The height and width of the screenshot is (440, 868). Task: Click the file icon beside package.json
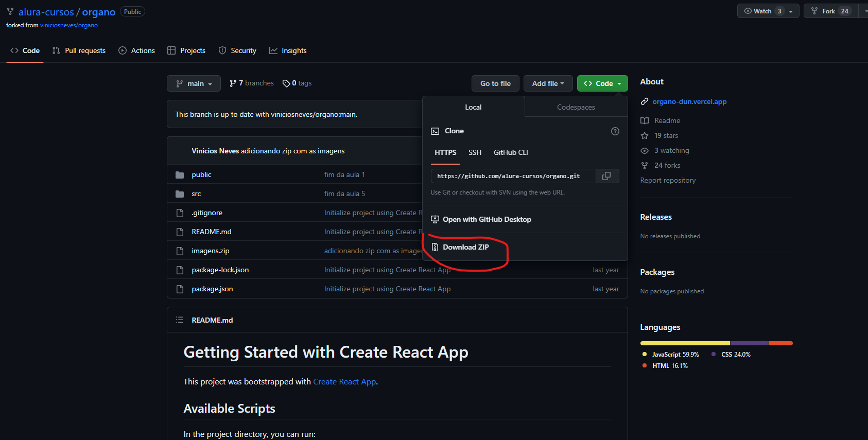point(180,289)
